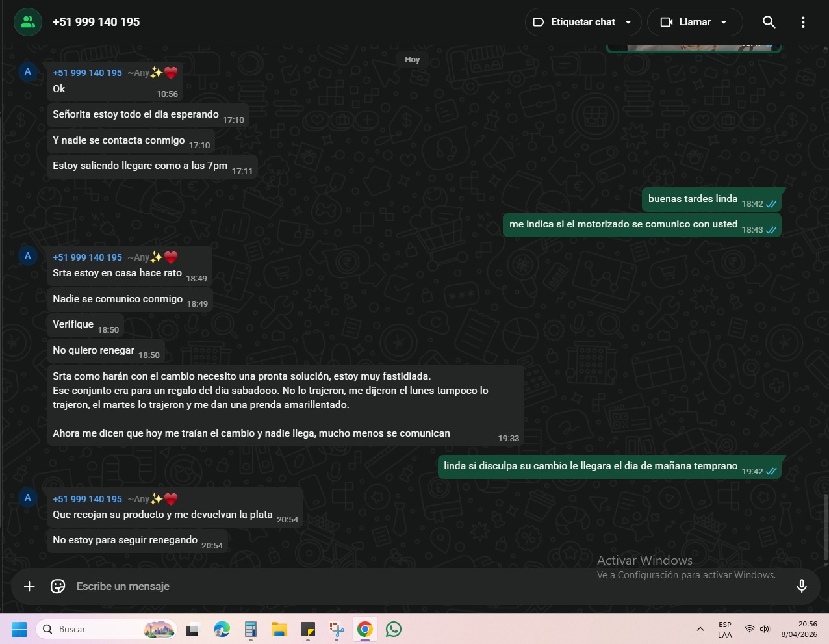The height and width of the screenshot is (644, 829).
Task: Open Calculator from the taskbar
Action: [251, 629]
